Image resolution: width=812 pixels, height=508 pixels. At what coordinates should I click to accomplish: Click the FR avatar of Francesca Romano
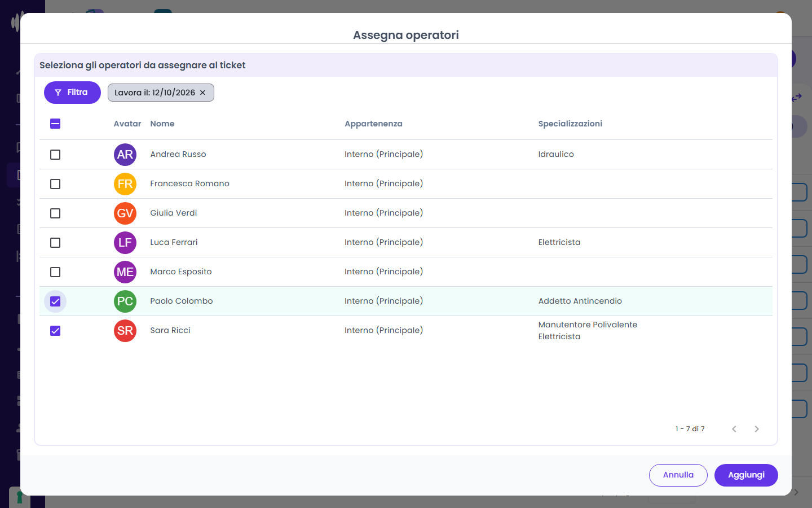125,184
